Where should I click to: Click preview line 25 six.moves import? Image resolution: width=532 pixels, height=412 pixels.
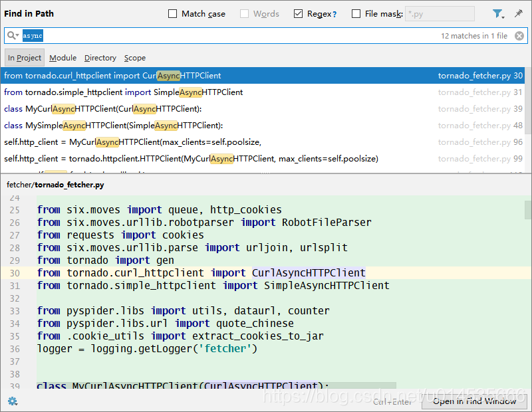(160, 209)
